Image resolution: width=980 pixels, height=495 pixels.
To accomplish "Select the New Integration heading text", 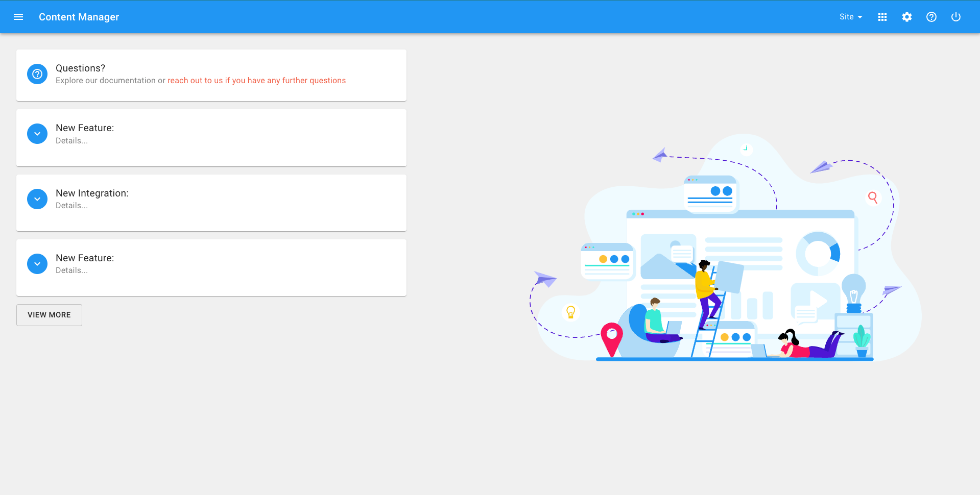I will click(x=92, y=193).
